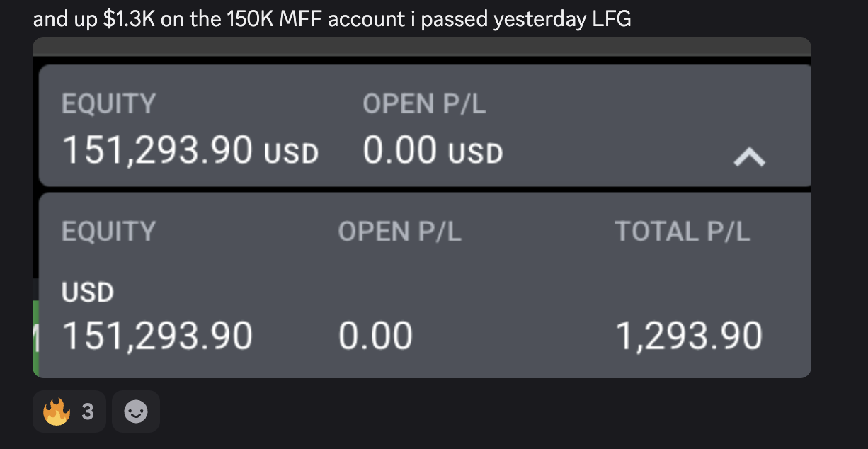Click the EQUITY label in the top summary bar

pyautogui.click(x=108, y=104)
